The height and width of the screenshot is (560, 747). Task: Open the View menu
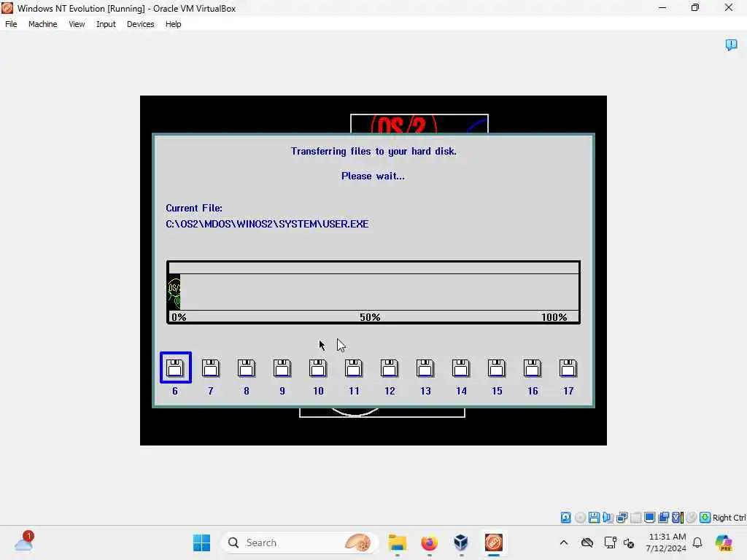[x=77, y=24]
